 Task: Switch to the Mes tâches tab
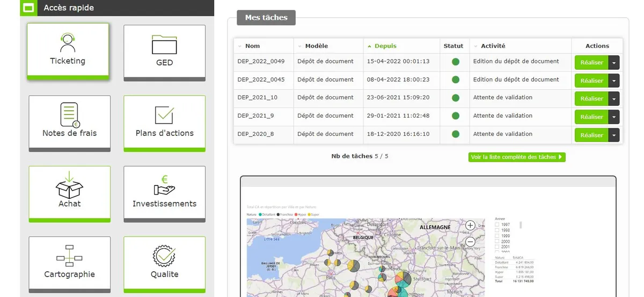266,18
